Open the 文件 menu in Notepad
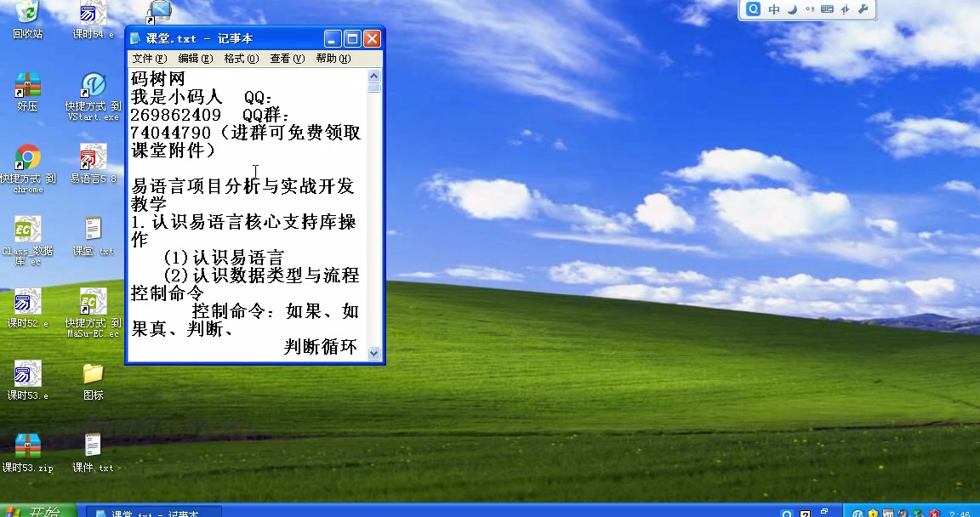Image resolution: width=980 pixels, height=517 pixels. [x=148, y=59]
